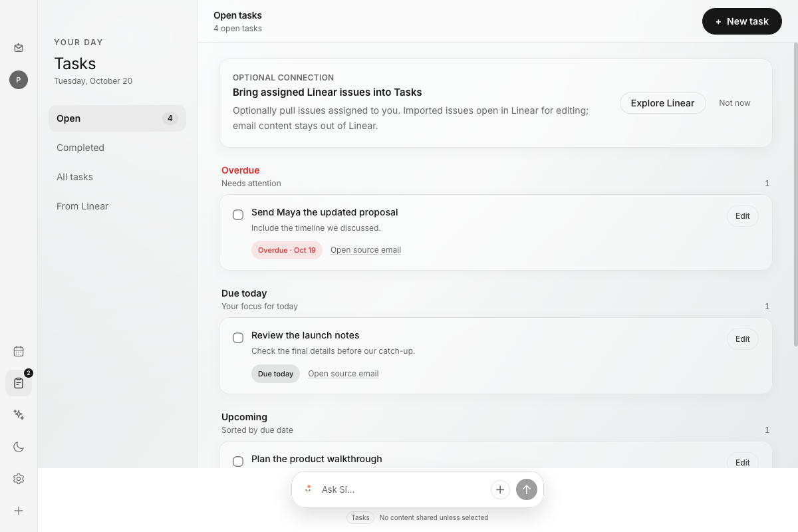Create a New task
Viewport: 798px width, 532px height.
coord(742,21)
